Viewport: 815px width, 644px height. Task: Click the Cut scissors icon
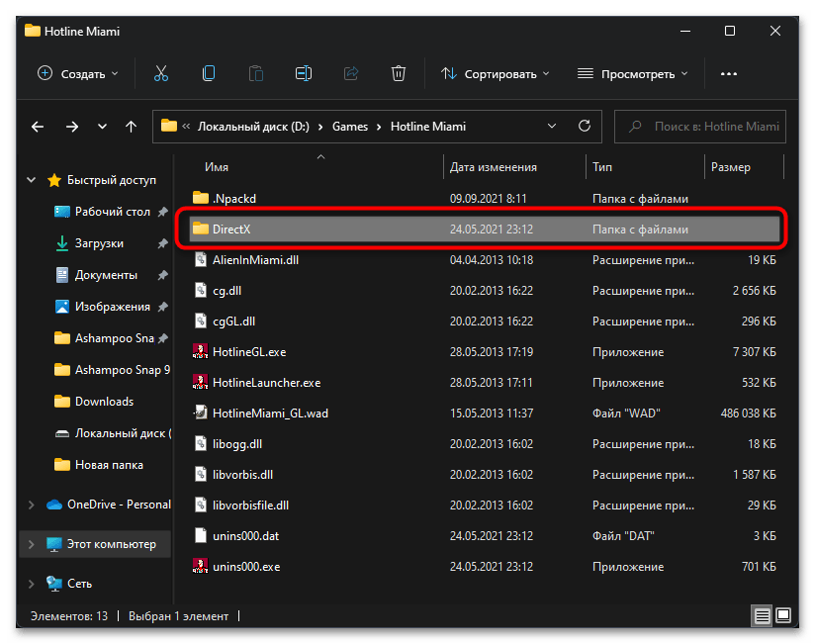coord(161,73)
